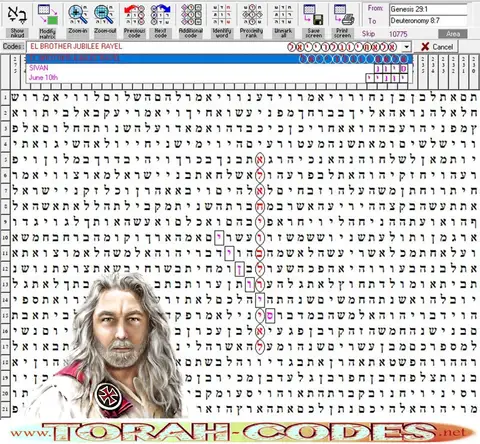480x444 pixels.
Task: Click row header number 1
Action: 5,98
